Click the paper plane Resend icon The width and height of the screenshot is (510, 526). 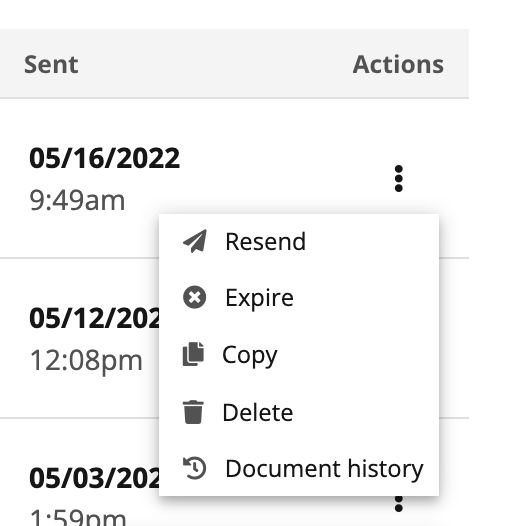pos(195,241)
